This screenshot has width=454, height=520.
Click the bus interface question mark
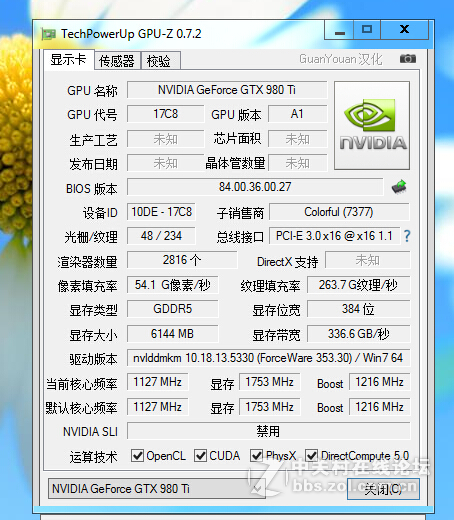pos(407,236)
